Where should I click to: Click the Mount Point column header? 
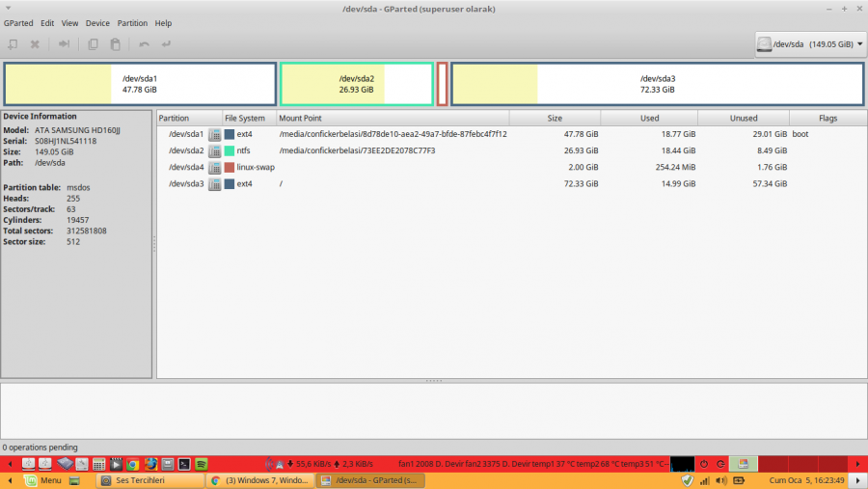pos(393,118)
